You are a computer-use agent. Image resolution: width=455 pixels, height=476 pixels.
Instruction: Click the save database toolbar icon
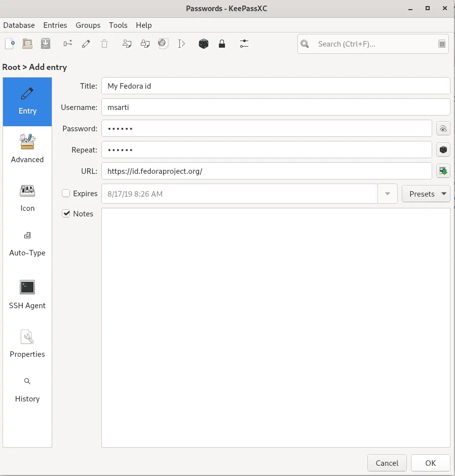[x=46, y=44]
